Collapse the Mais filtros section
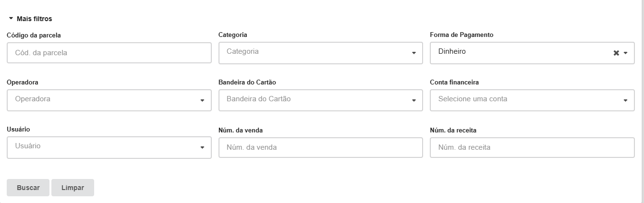The height and width of the screenshot is (203, 644). point(34,19)
